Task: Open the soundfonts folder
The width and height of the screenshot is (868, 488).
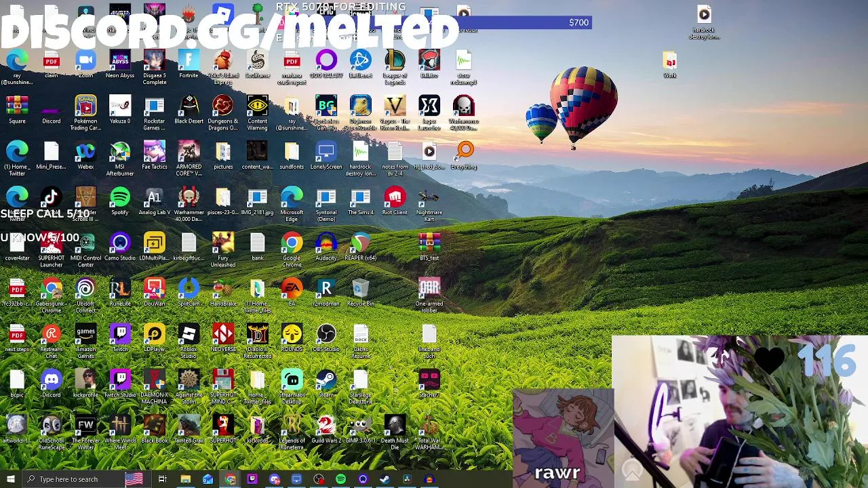Action: point(292,155)
